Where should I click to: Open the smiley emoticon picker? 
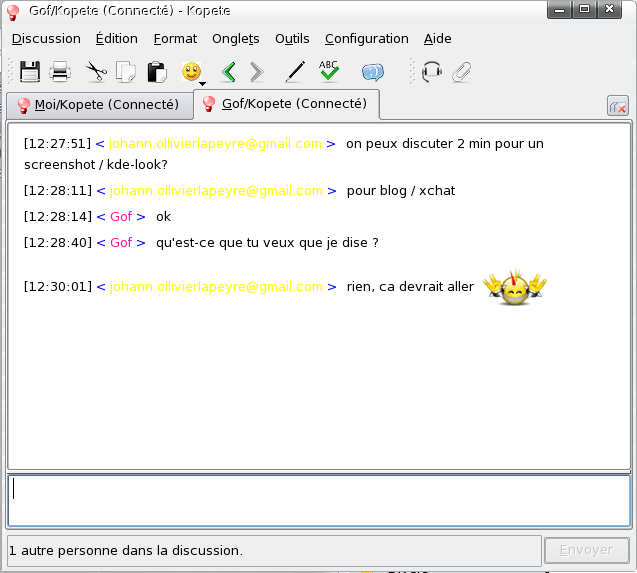click(191, 72)
